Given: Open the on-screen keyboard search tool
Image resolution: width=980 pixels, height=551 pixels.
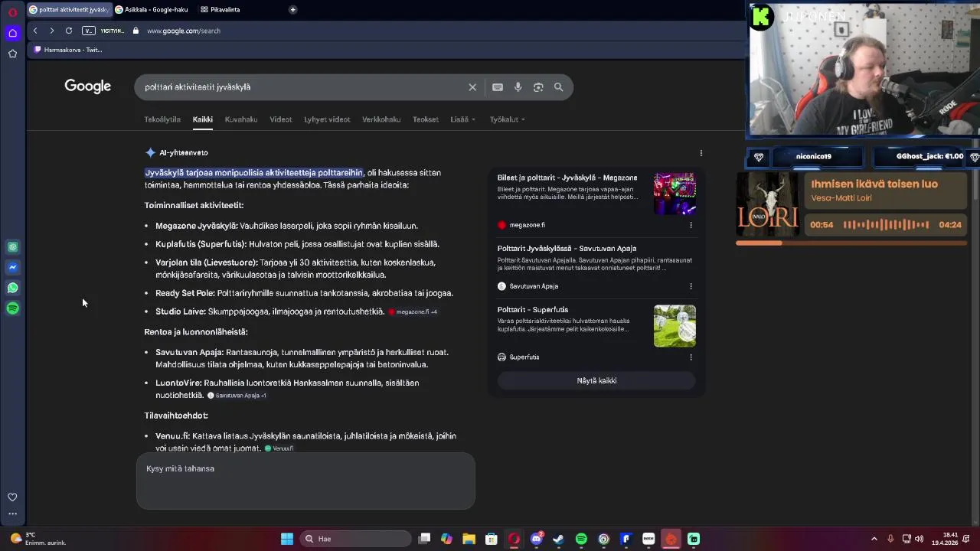Looking at the screenshot, I should point(498,87).
